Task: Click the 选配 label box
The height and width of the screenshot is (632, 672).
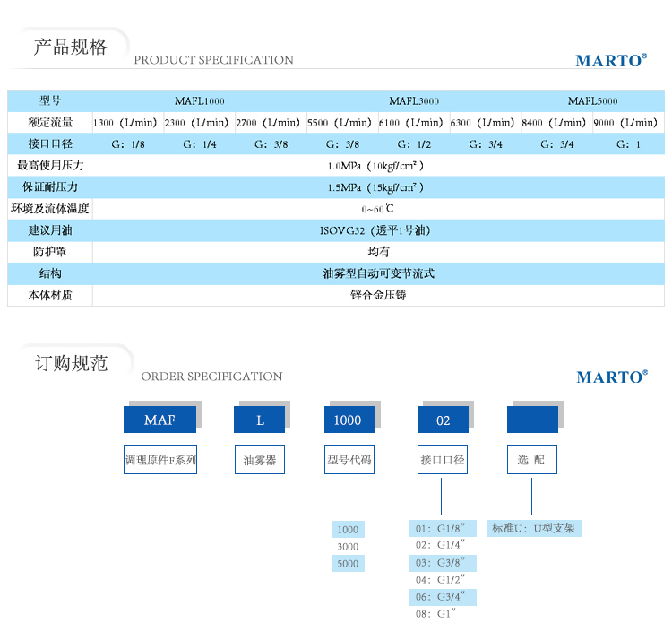Action: click(532, 460)
